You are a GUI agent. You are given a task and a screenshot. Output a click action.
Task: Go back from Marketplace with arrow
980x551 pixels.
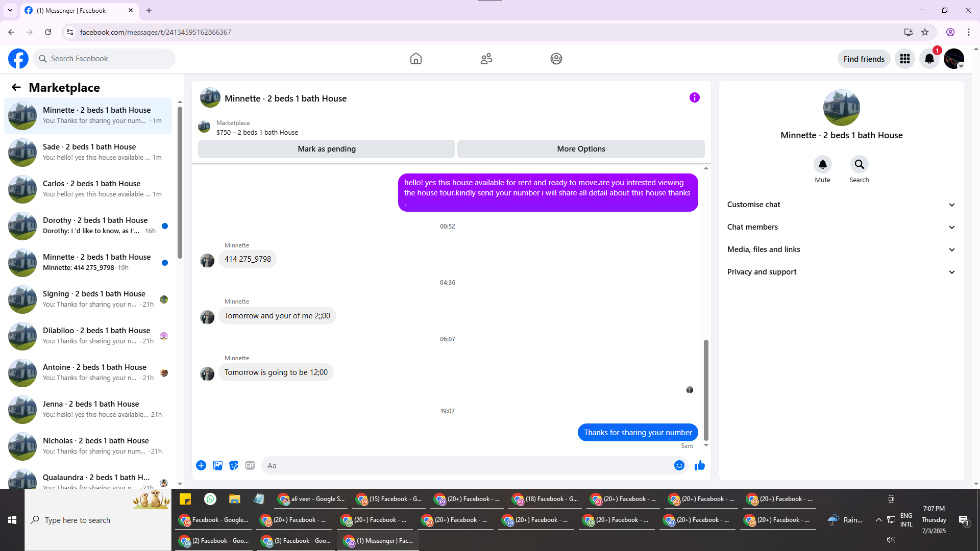pos(16,87)
